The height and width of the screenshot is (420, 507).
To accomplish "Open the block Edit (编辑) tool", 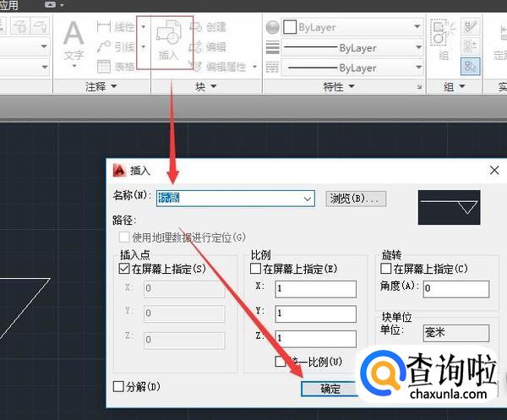I will 208,47.
